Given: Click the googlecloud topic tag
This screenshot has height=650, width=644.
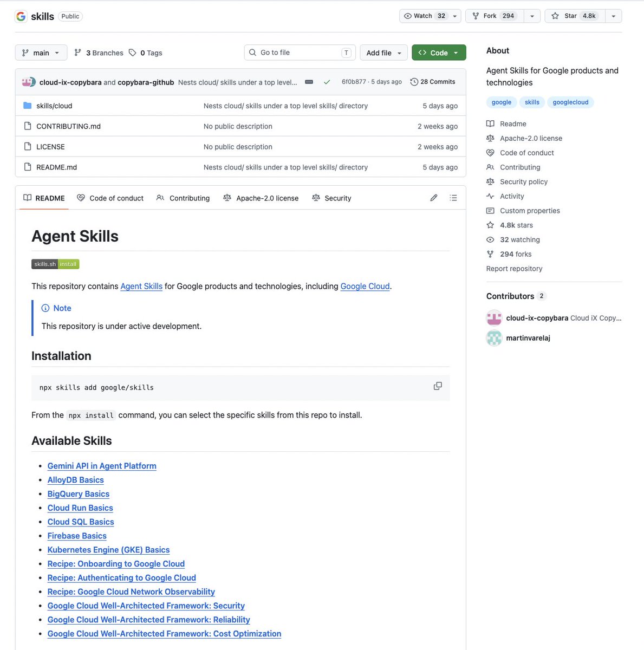Looking at the screenshot, I should (570, 102).
